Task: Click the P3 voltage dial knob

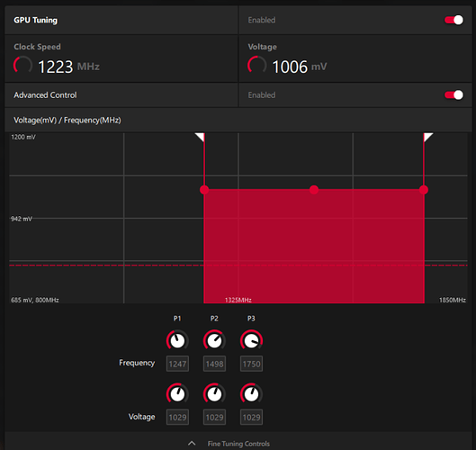Action: 251,394
